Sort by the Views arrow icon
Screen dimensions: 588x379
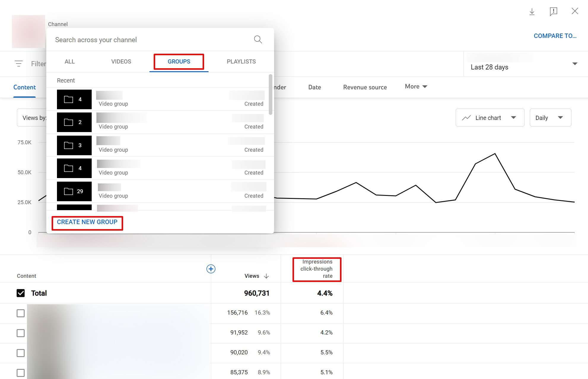pyautogui.click(x=266, y=276)
